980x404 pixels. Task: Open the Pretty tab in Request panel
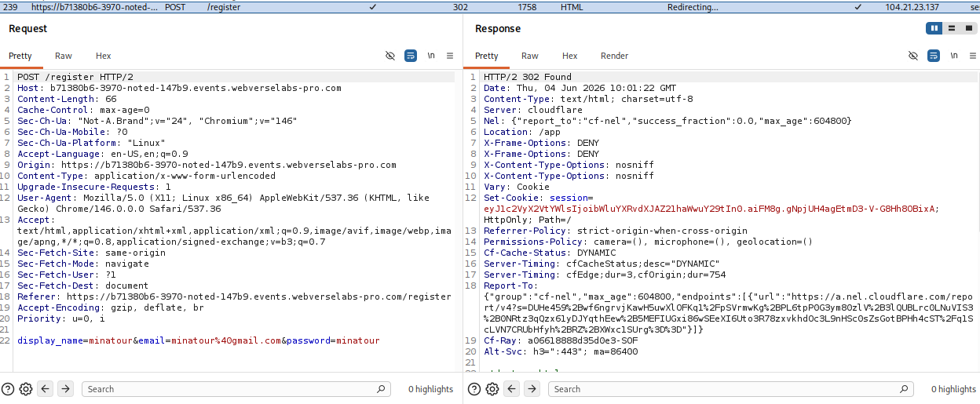click(x=20, y=56)
